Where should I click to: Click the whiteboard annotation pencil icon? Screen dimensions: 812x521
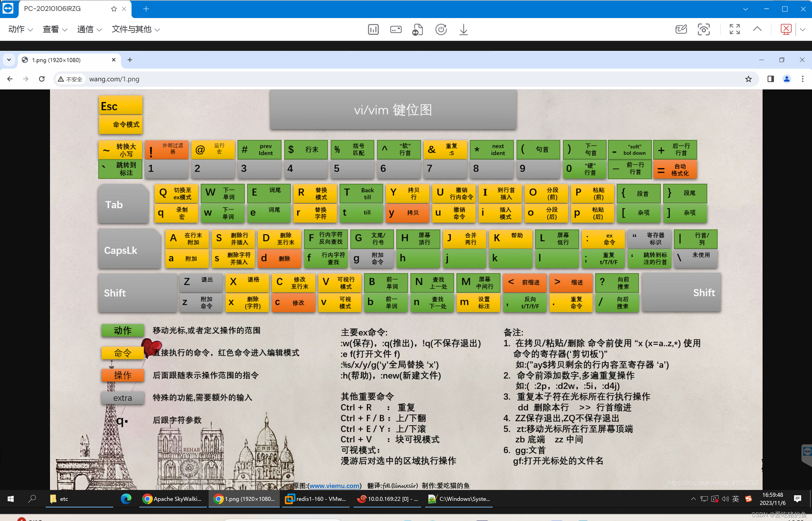681,29
